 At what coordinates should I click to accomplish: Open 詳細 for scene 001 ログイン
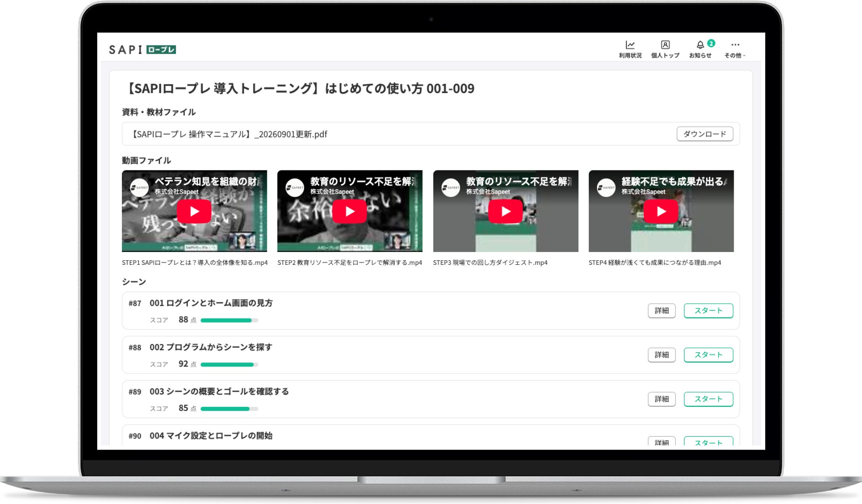click(x=662, y=311)
